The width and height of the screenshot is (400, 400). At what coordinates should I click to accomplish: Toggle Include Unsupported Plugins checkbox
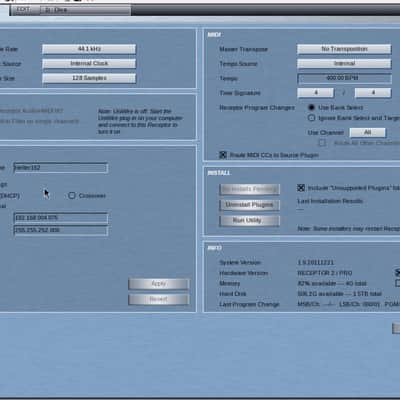[x=301, y=188]
